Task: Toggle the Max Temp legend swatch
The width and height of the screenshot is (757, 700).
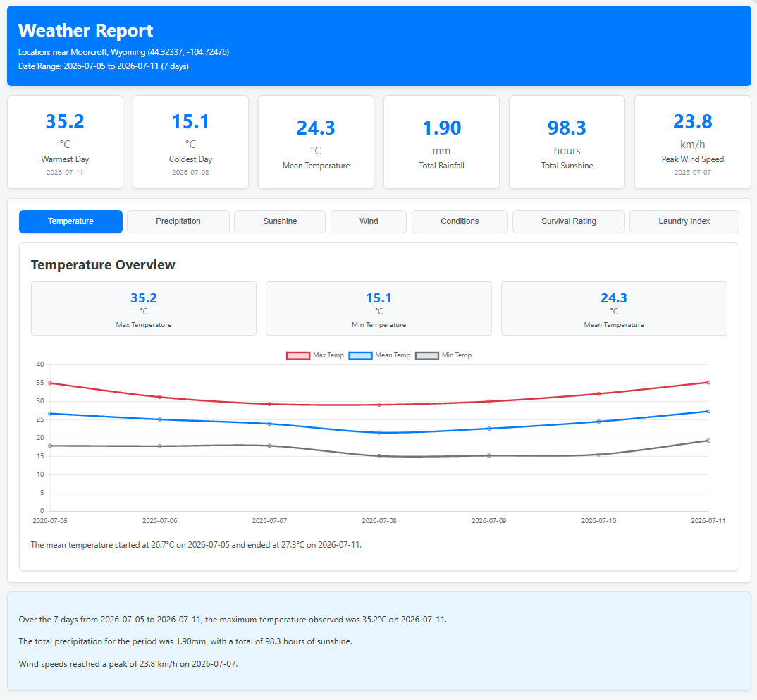Action: (x=298, y=355)
